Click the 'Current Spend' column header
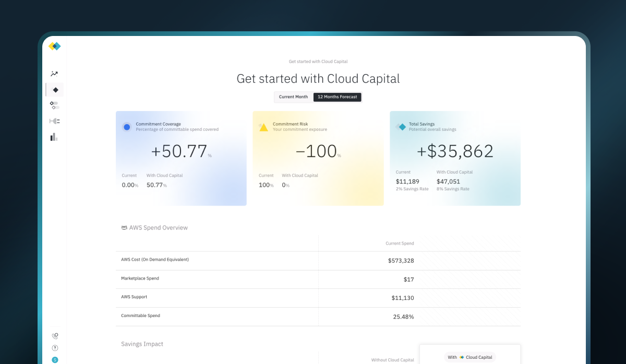626x364 pixels. coord(400,244)
